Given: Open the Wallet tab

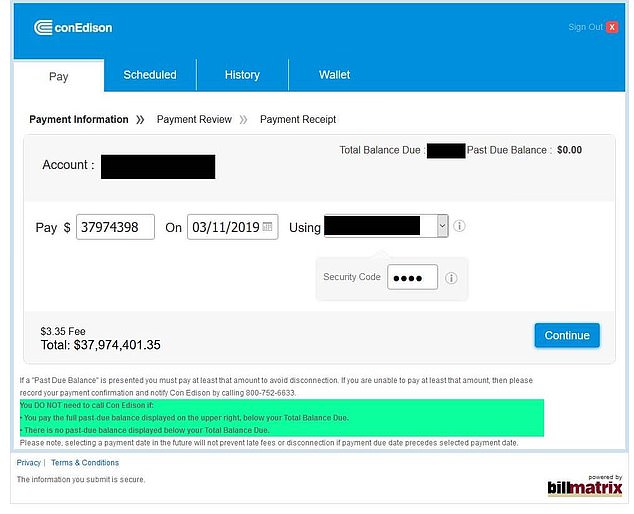Looking at the screenshot, I should (x=334, y=75).
